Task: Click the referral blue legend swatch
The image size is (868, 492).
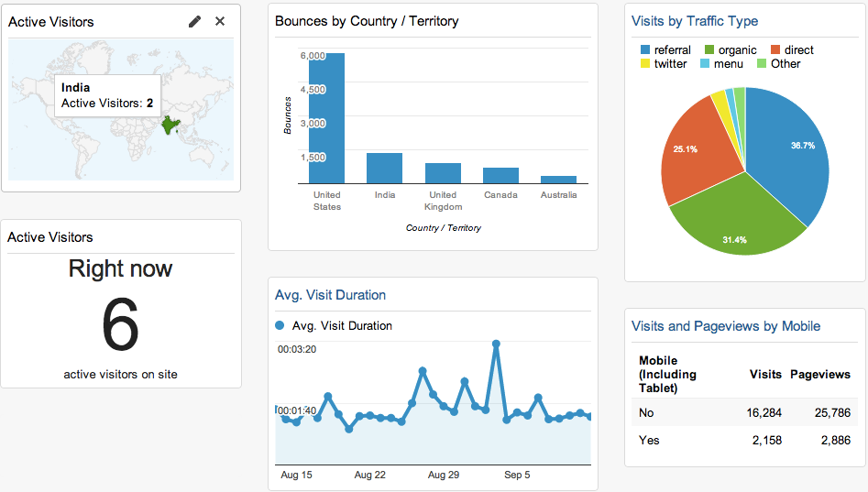Action: click(x=645, y=49)
